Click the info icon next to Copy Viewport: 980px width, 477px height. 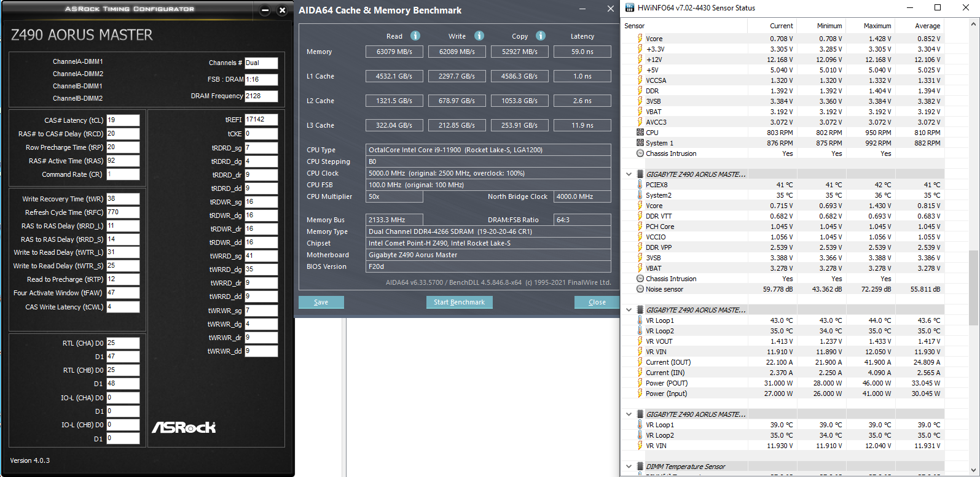[541, 36]
